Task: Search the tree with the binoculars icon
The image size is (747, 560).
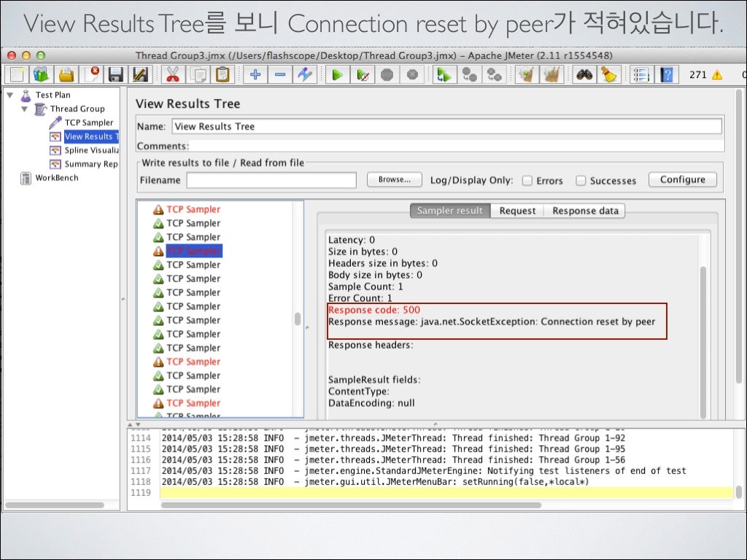Action: pyautogui.click(x=584, y=75)
